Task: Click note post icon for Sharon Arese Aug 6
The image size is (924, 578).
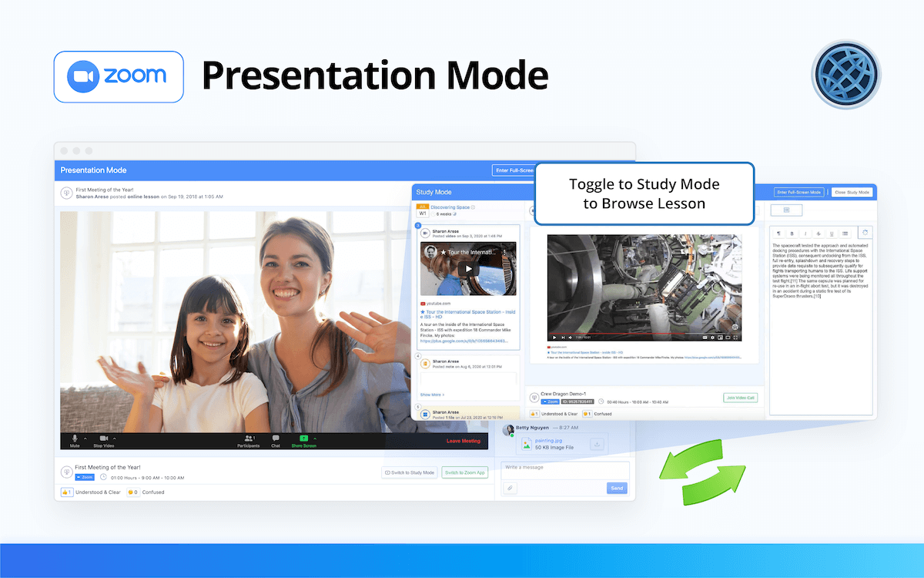Action: click(x=425, y=364)
